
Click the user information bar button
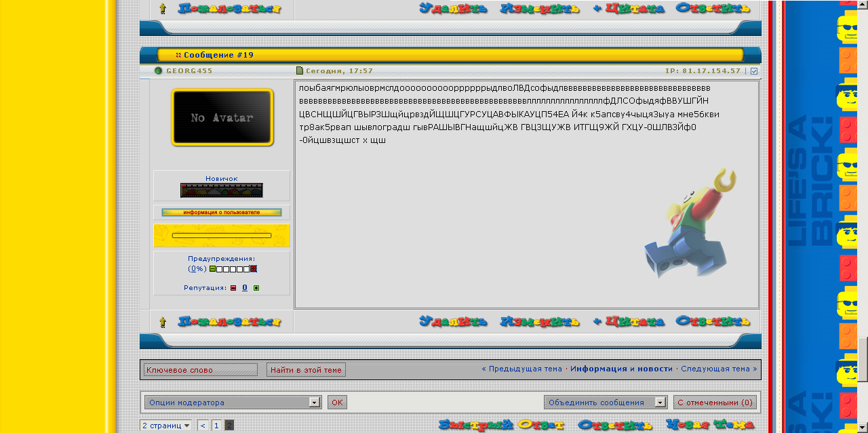click(222, 212)
